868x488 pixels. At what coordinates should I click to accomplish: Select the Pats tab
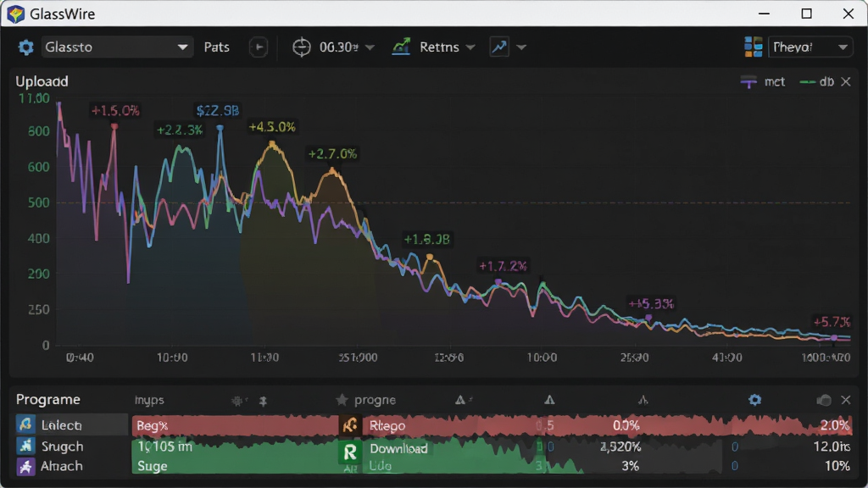click(x=216, y=47)
